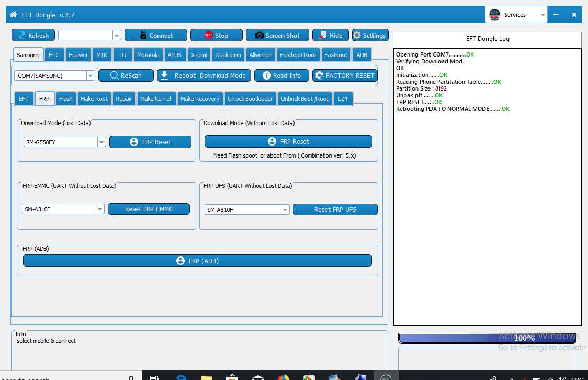This screenshot has width=588, height=380.
Task: Click the Reboot Download Mode arrow icon
Action: 164,75
